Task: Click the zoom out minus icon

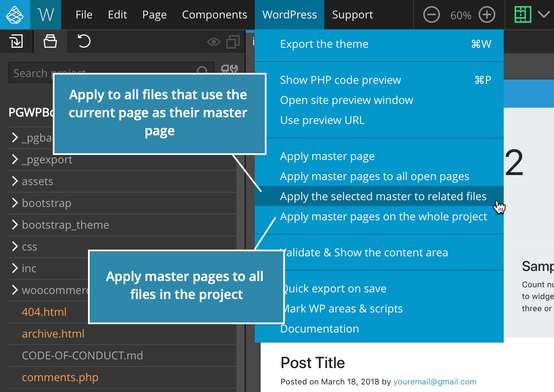Action: pyautogui.click(x=431, y=15)
